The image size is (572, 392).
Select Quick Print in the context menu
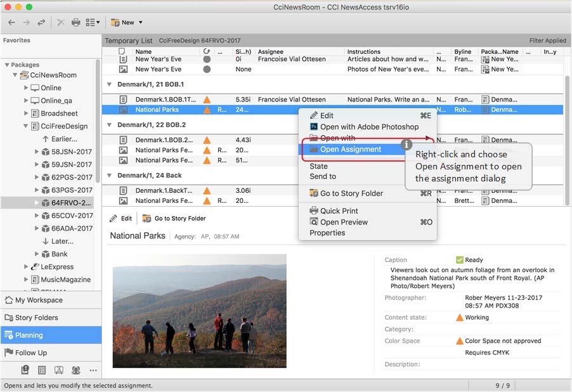(339, 211)
